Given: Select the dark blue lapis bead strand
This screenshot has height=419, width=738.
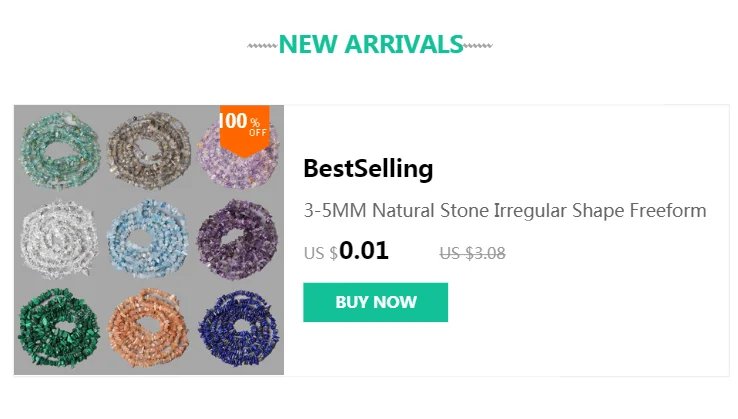Looking at the screenshot, I should point(240,328).
